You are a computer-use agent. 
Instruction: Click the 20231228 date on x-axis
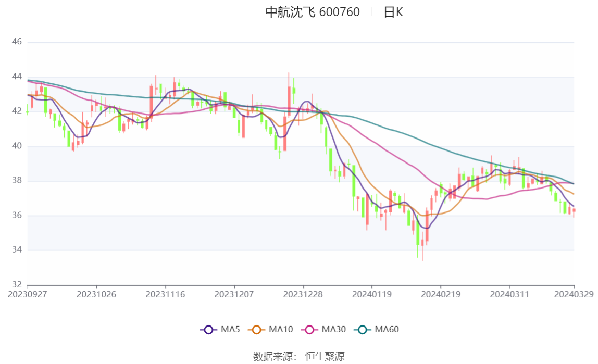click(303, 294)
